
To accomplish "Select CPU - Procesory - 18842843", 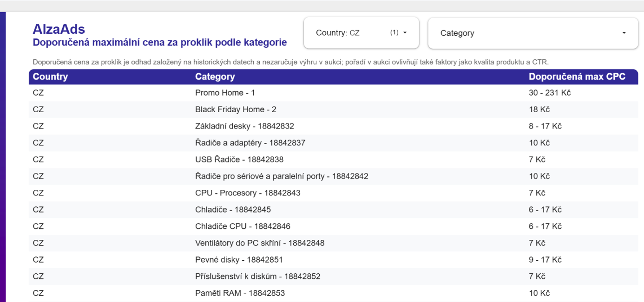I will (248, 193).
